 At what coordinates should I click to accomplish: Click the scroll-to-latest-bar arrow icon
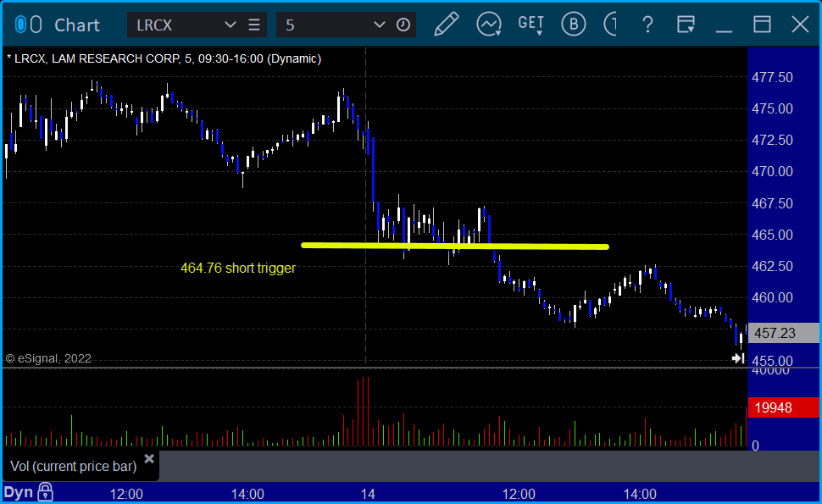[738, 358]
